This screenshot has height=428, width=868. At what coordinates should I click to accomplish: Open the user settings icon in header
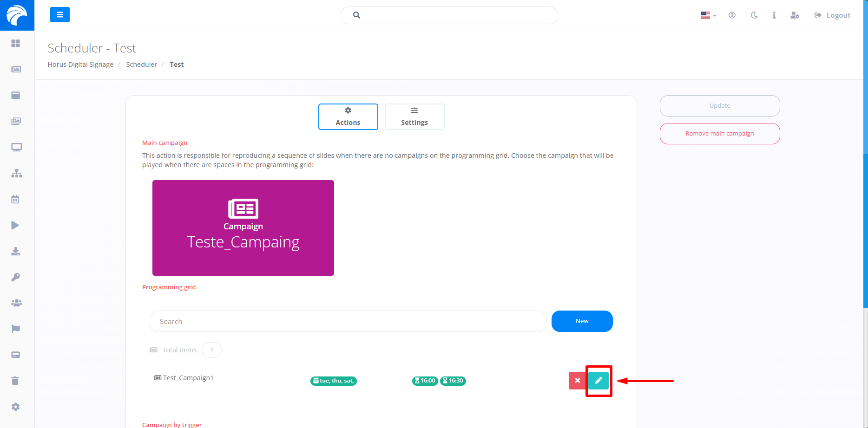795,15
